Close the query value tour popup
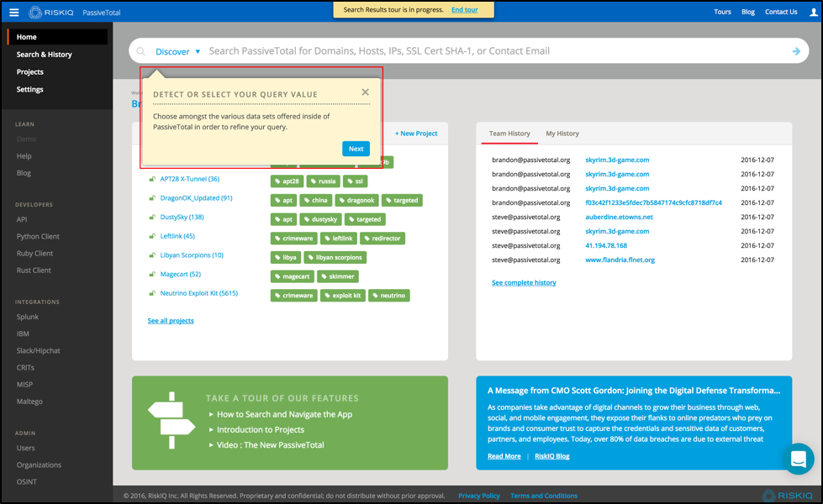 366,92
